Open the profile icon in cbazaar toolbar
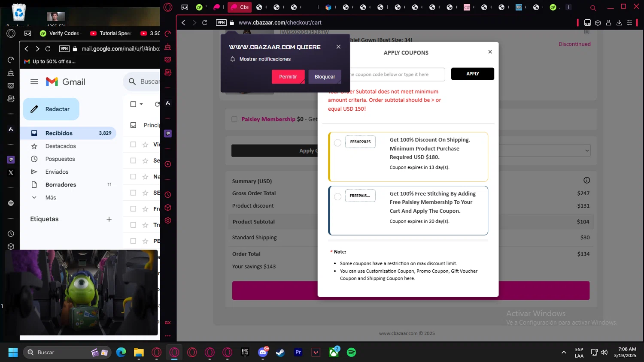This screenshot has height=362, width=644. point(608,22)
